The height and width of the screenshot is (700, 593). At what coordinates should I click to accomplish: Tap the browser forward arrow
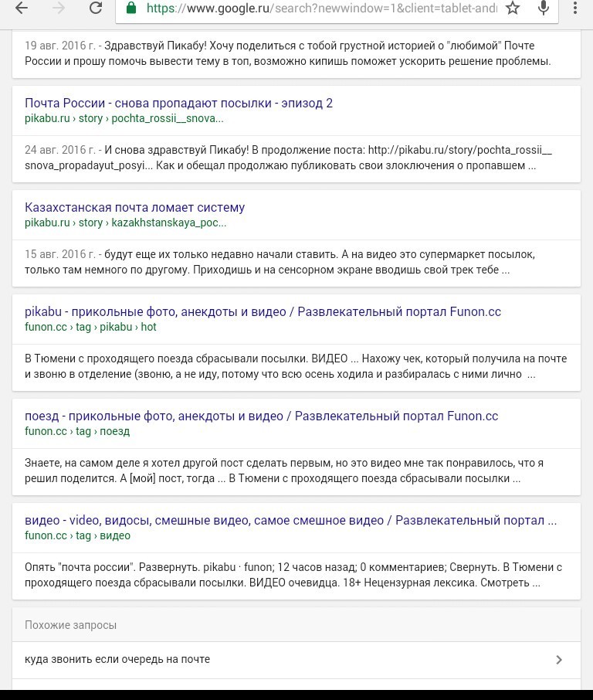59,8
